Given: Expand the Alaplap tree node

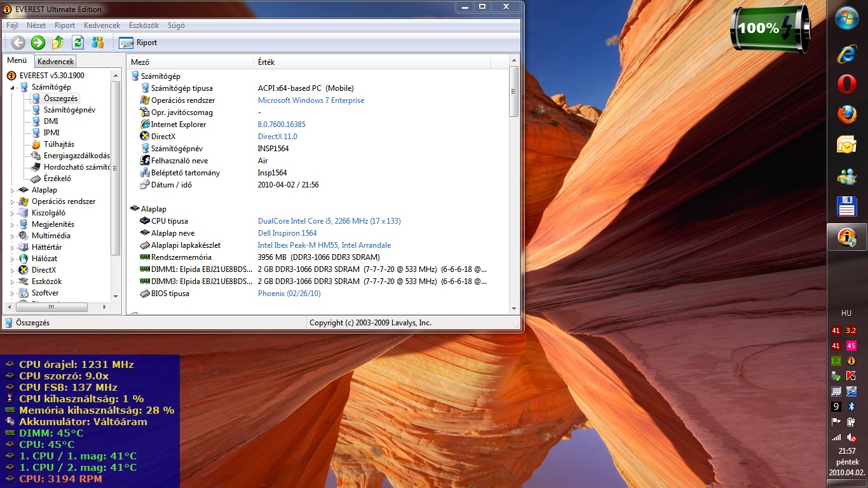Looking at the screenshot, I should coord(13,190).
